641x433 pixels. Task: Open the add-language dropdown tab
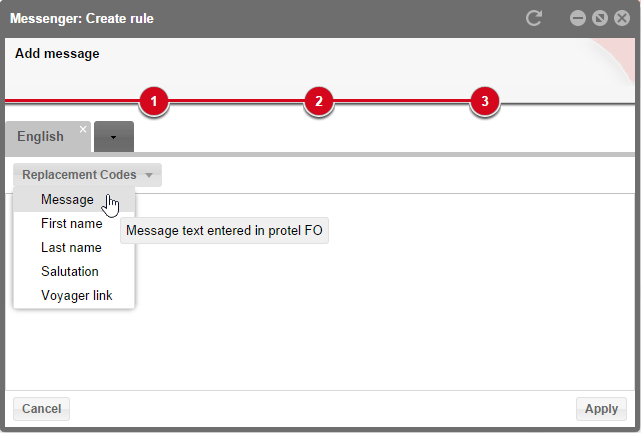point(114,137)
